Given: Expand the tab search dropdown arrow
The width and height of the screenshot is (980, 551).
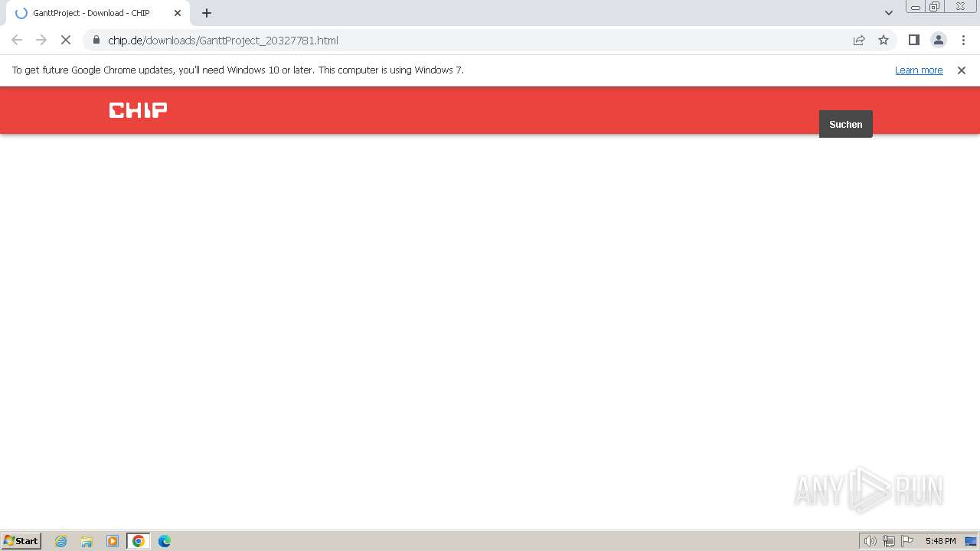Looking at the screenshot, I should tap(889, 13).
